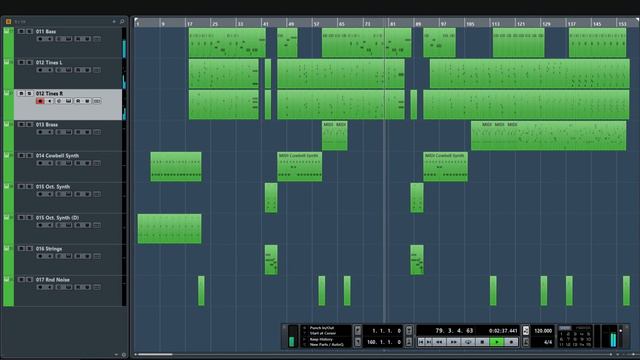Click the left locator position 1.1.1.0

click(387, 331)
